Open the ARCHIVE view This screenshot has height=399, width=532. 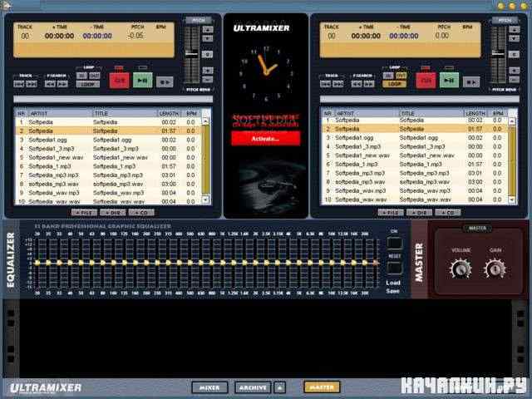253,387
